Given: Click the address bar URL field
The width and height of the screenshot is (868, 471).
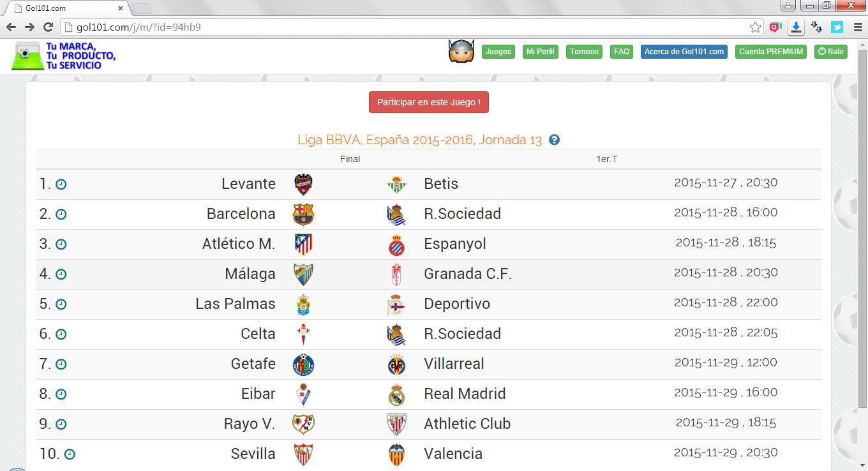Looking at the screenshot, I should click(408, 27).
